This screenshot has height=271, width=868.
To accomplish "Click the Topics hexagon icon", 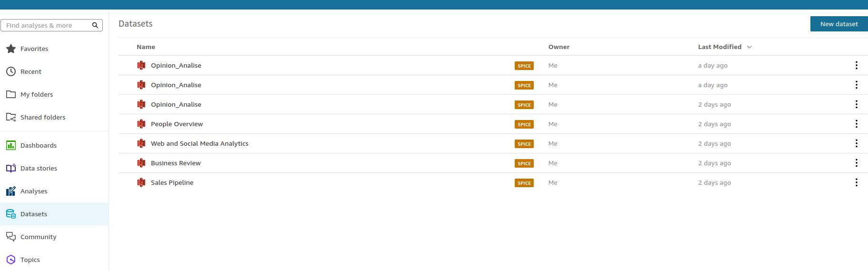I will coord(11,260).
